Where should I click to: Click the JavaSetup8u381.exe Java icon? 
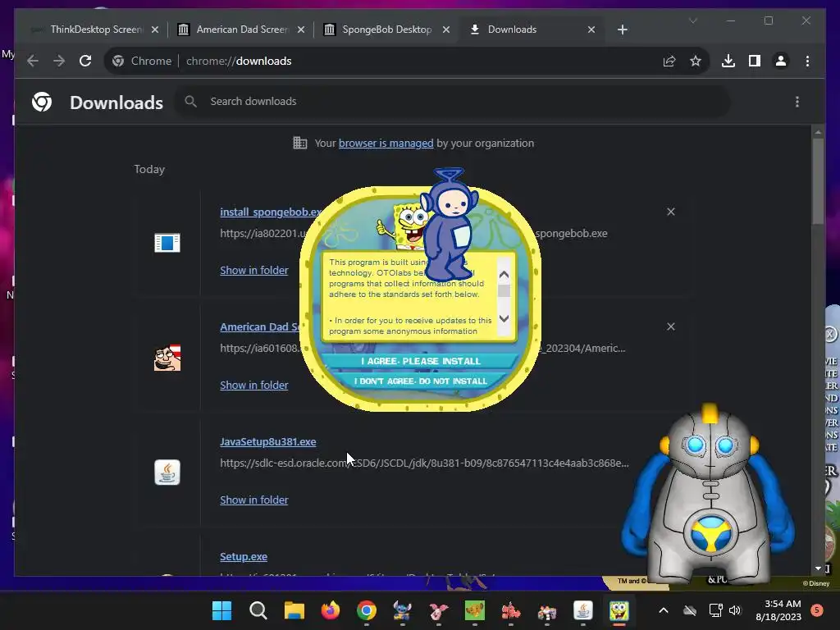(167, 472)
